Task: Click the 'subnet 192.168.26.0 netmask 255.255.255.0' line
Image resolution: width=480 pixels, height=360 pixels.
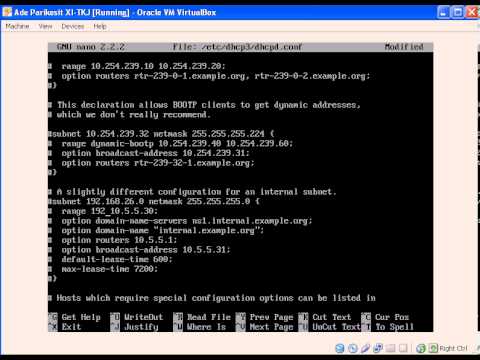Action: point(154,201)
